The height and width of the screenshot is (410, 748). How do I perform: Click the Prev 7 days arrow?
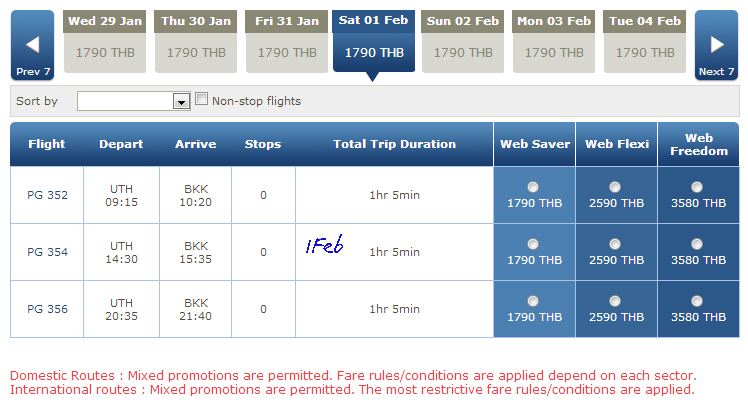(32, 44)
